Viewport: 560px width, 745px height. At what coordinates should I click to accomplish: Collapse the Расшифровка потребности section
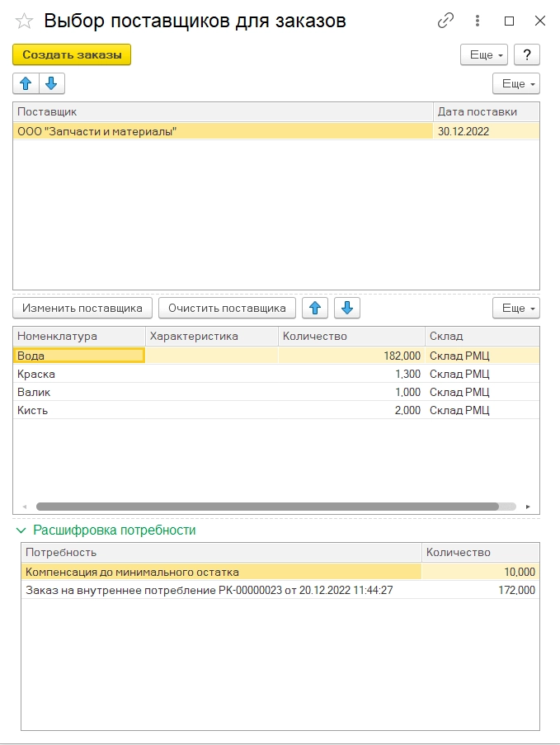[x=21, y=530]
